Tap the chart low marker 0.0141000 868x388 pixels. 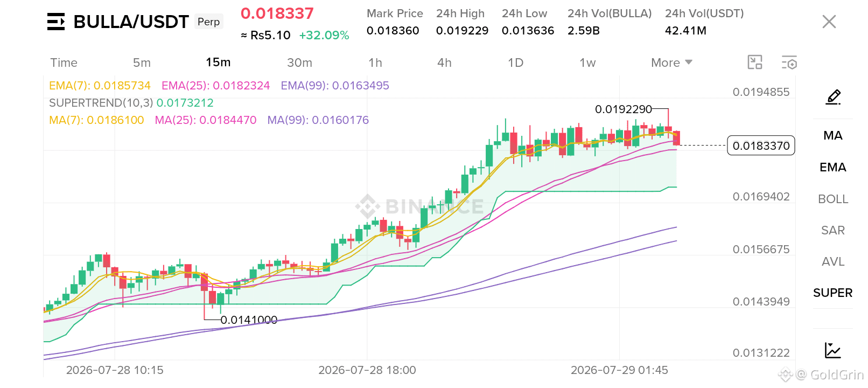pos(249,320)
